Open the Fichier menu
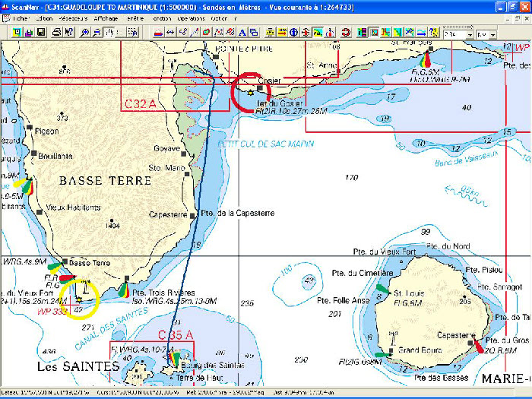 point(21,17)
